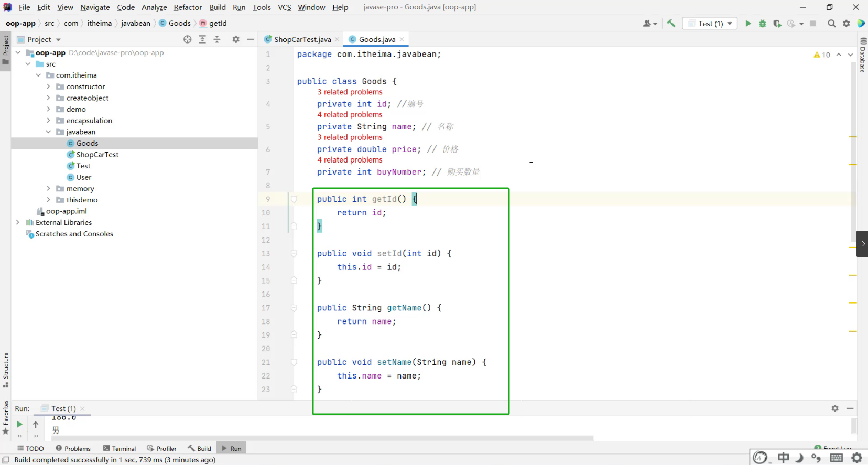Toggle the Structure tool window stripe
The image size is (868, 465).
6,370
